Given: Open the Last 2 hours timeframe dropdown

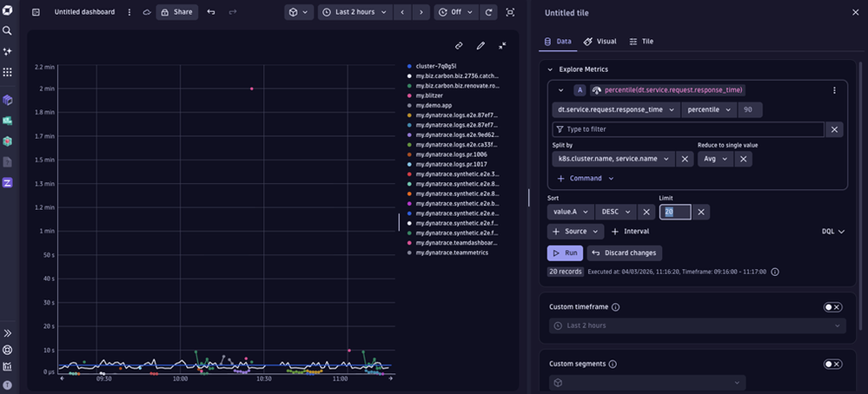Looking at the screenshot, I should pyautogui.click(x=355, y=12).
